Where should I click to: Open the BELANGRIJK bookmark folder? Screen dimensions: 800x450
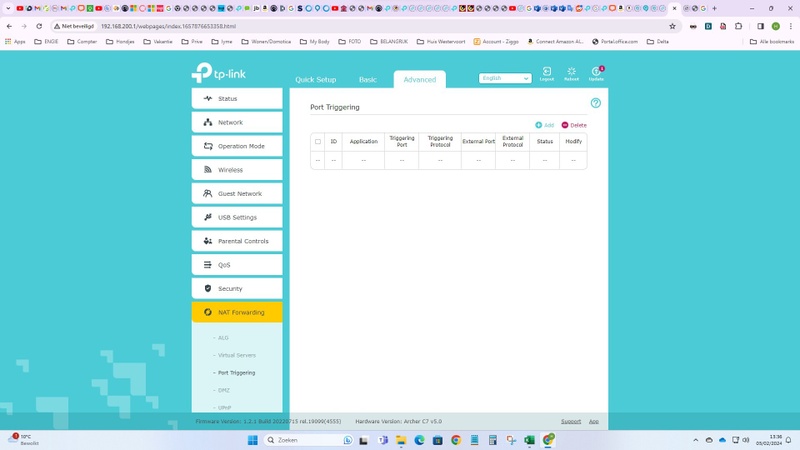coord(389,42)
